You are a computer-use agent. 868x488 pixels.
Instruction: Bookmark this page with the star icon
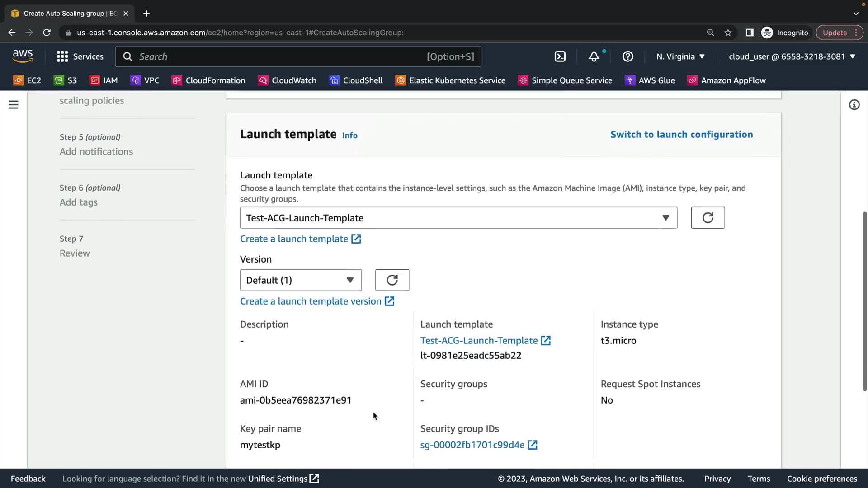point(728,33)
